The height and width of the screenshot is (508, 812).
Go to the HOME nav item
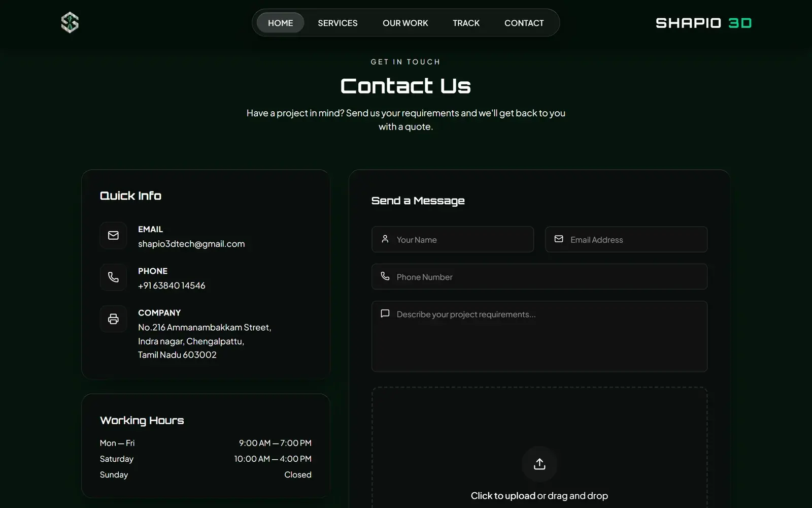281,23
